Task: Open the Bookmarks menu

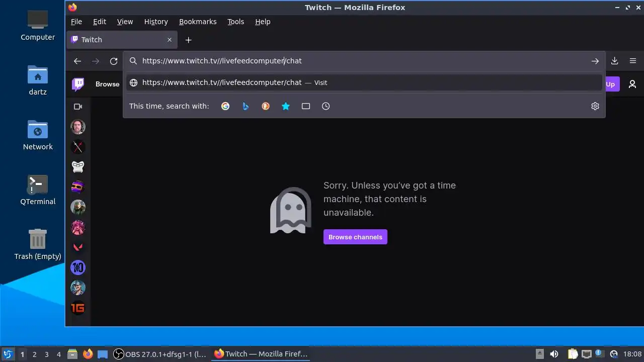Action: [198, 22]
